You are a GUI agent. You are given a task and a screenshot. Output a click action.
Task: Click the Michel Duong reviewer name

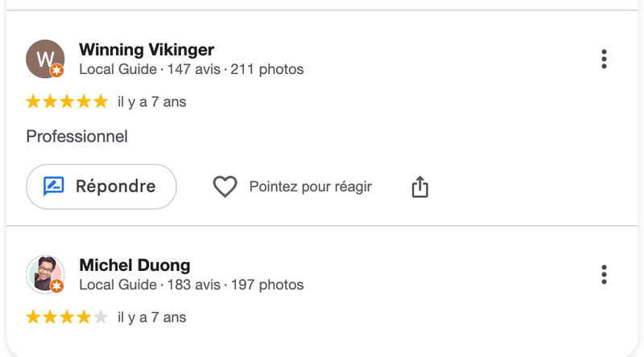pos(134,265)
